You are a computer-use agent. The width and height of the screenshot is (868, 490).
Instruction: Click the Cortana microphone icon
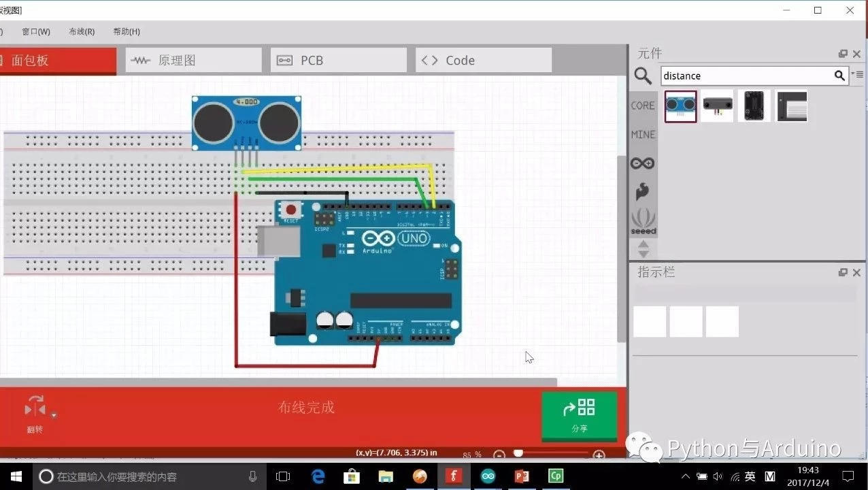pos(253,476)
